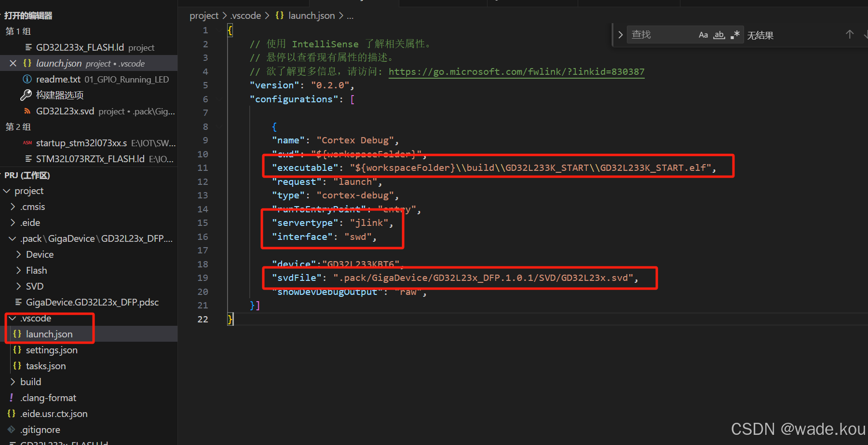Image resolution: width=868 pixels, height=445 pixels.
Task: Click the .vscode breadcrumb segment
Action: (x=246, y=15)
